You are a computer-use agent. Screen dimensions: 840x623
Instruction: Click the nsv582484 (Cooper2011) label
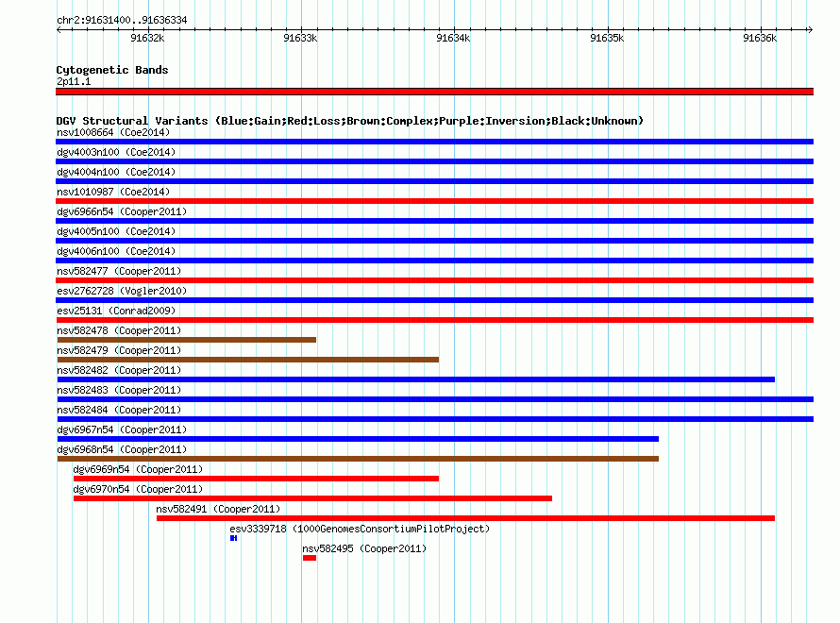[x=119, y=410]
